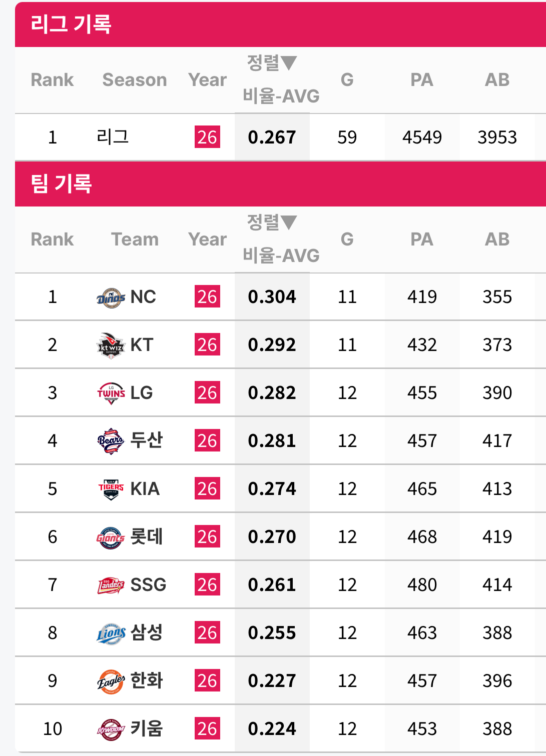Image resolution: width=546 pixels, height=756 pixels.
Task: Sort the team table by the PA column
Action: coord(422,239)
